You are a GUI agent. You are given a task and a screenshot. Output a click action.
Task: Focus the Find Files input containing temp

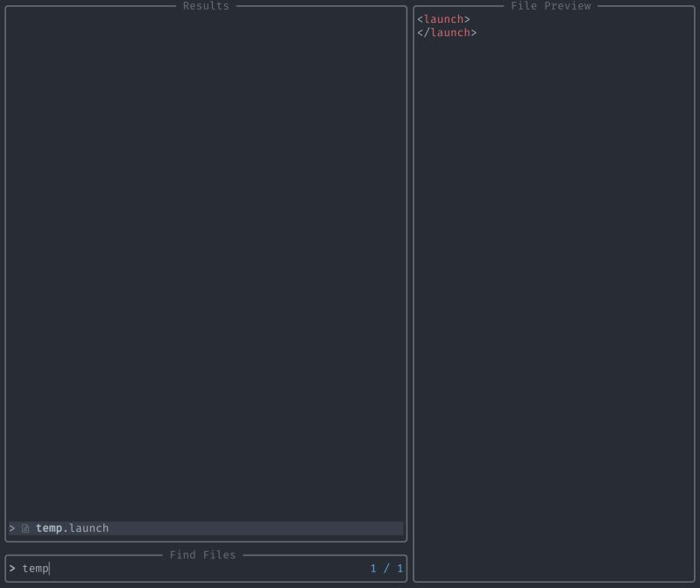click(206, 569)
